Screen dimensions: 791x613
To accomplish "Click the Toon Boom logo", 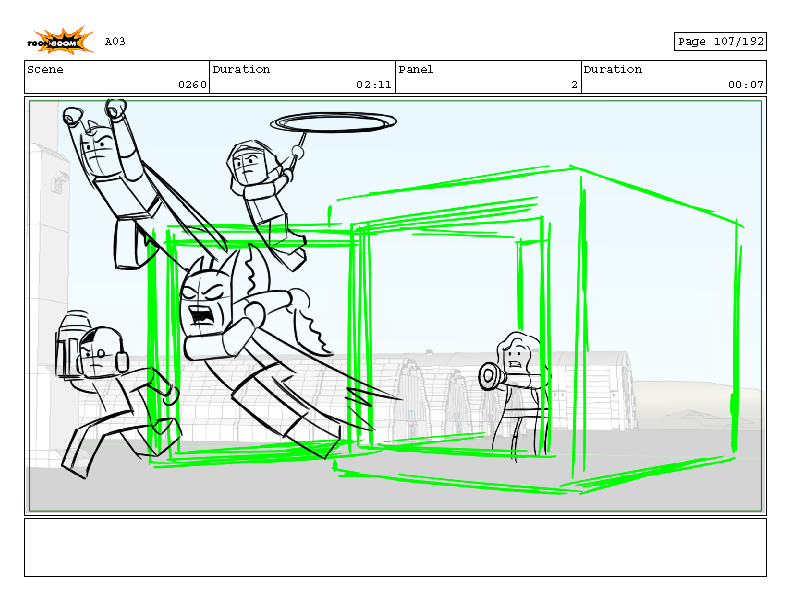I will click(x=60, y=40).
